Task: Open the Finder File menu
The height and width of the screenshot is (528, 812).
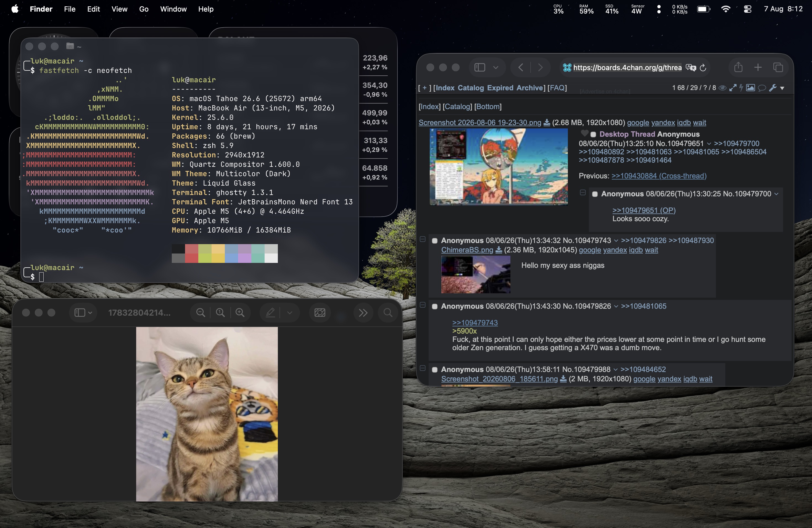Action: click(70, 9)
